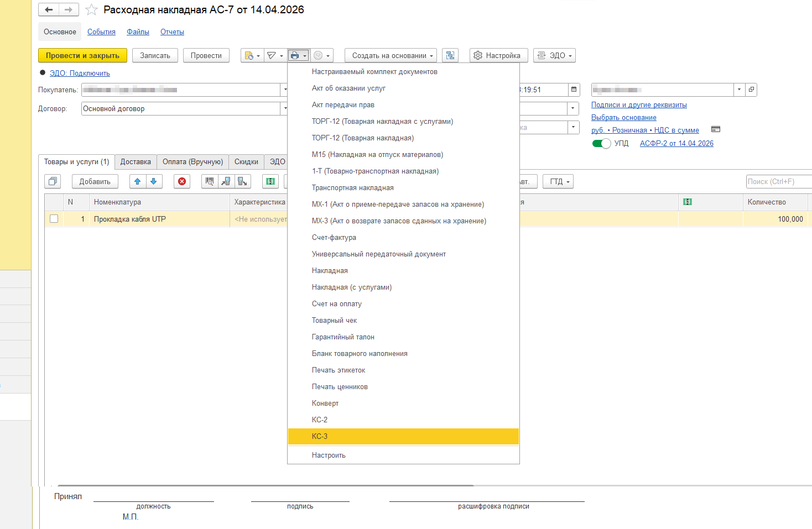The height and width of the screenshot is (529, 812).
Task: Open the Товары и услуги (1) tab
Action: 77,161
